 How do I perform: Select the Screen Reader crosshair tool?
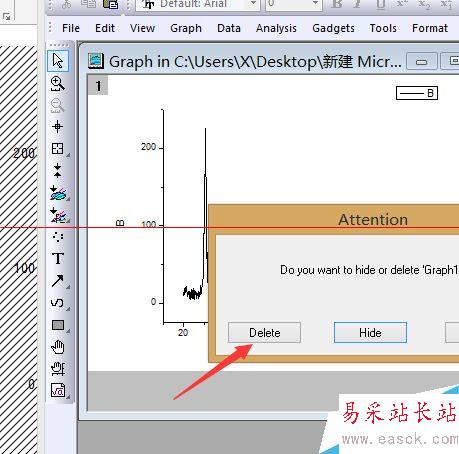tap(57, 127)
